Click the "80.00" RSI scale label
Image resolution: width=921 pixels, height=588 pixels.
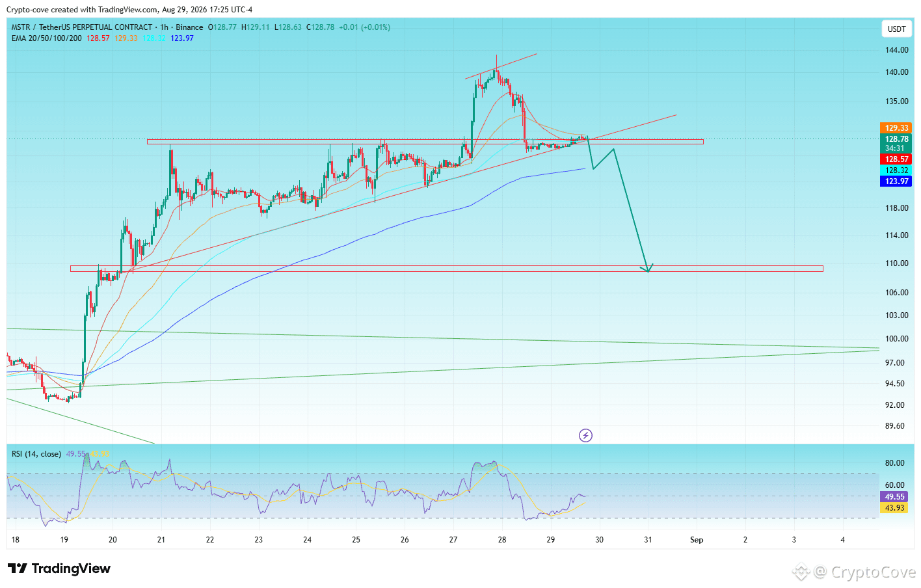tap(895, 463)
